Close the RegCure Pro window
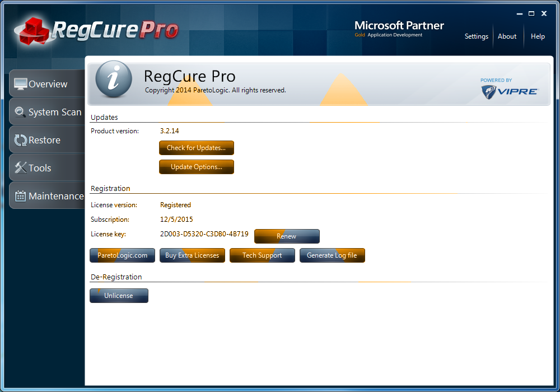 coord(544,13)
